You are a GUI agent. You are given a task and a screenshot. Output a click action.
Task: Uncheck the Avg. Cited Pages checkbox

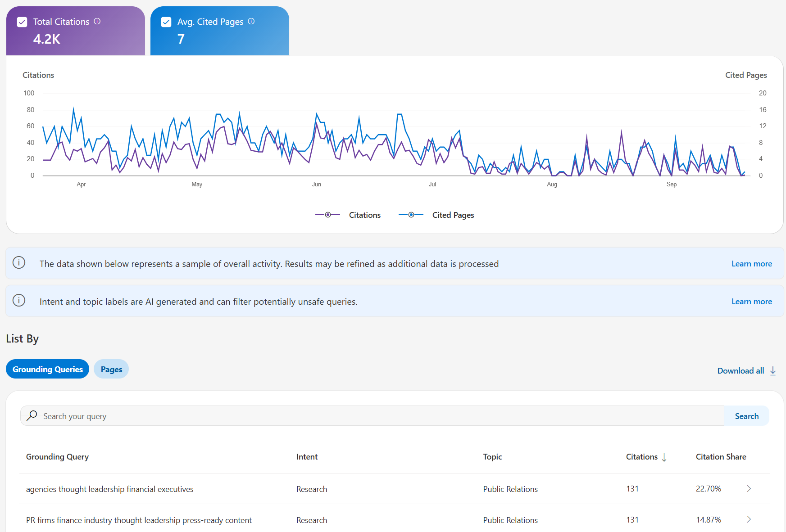166,22
